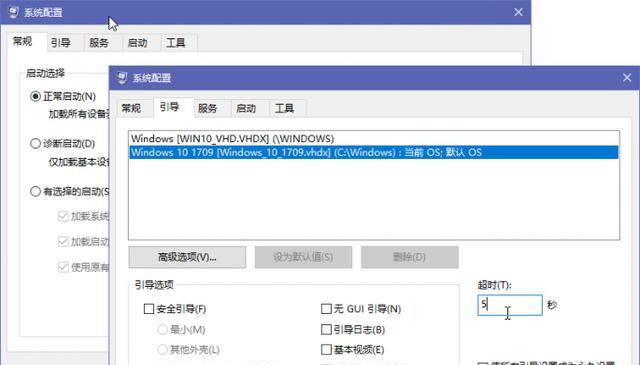The width and height of the screenshot is (640, 365).
Task: Select 常规 tab in back window
Action: tap(22, 42)
